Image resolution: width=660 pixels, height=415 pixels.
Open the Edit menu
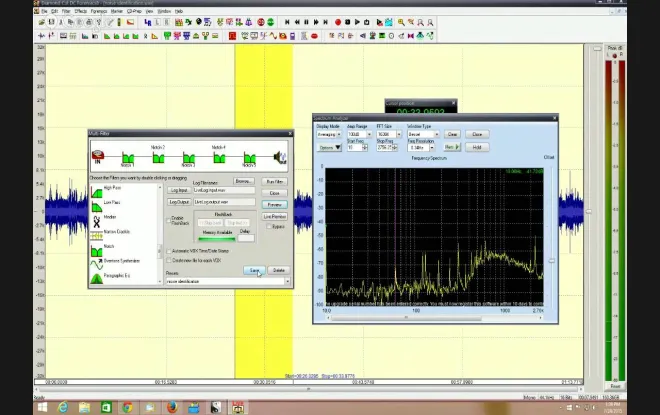tap(55, 11)
